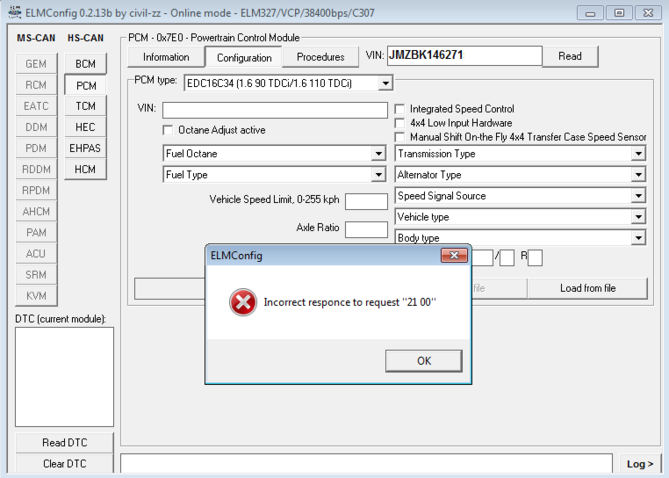Click the empty VIN field in configuration
The image size is (669, 478).
pos(275,110)
